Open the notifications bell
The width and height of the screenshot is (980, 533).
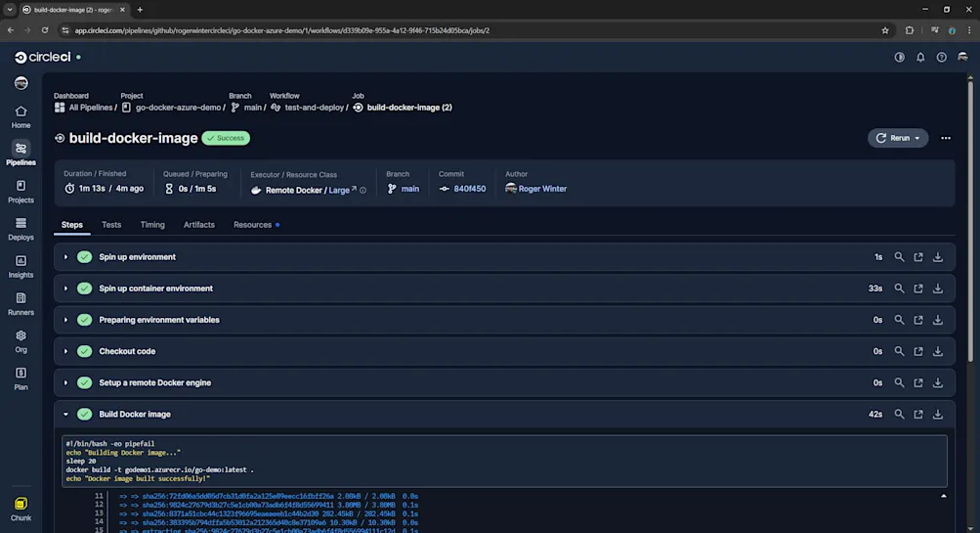coord(920,57)
